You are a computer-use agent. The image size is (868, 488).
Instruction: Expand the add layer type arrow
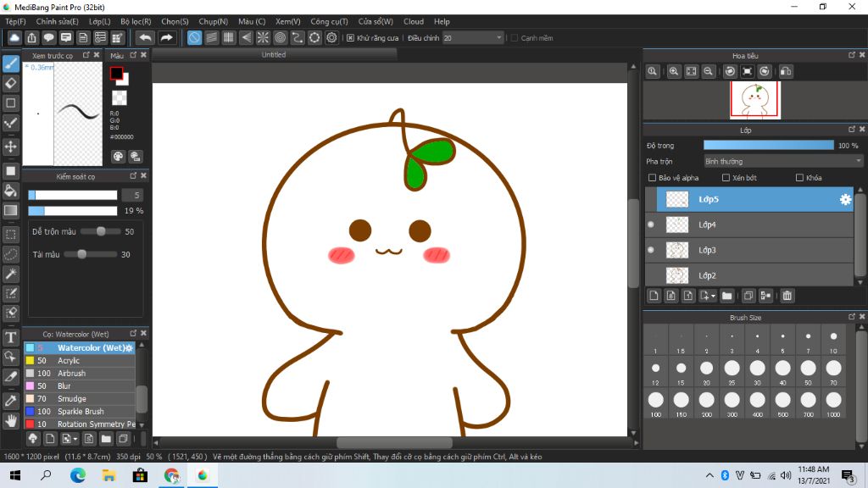[713, 296]
